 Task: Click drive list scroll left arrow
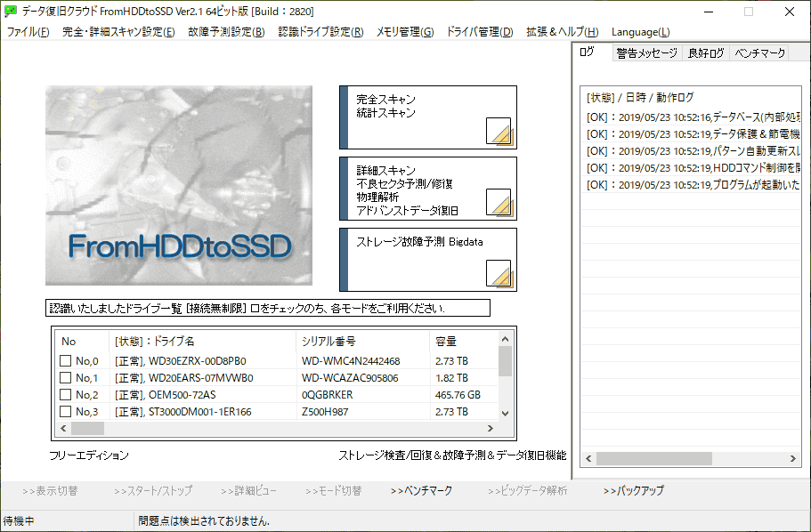(63, 428)
